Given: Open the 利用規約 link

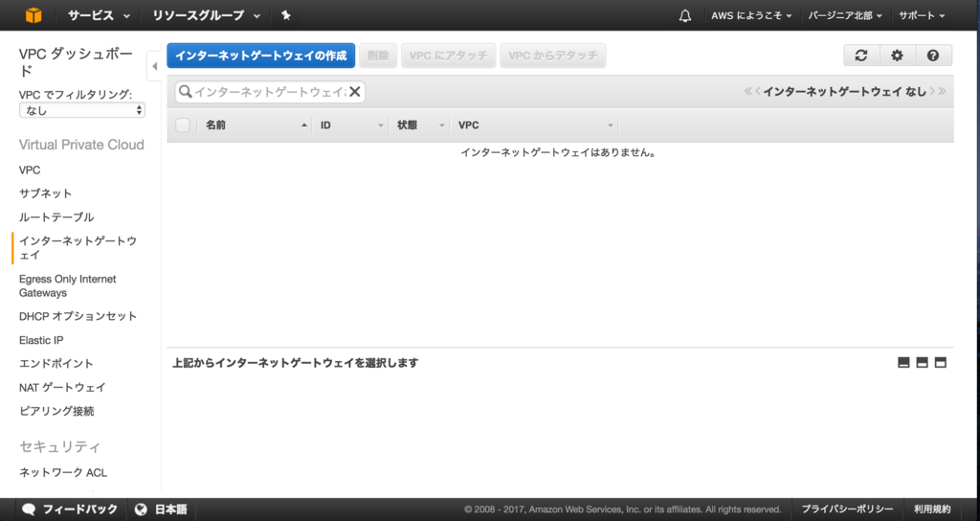Looking at the screenshot, I should (x=932, y=510).
